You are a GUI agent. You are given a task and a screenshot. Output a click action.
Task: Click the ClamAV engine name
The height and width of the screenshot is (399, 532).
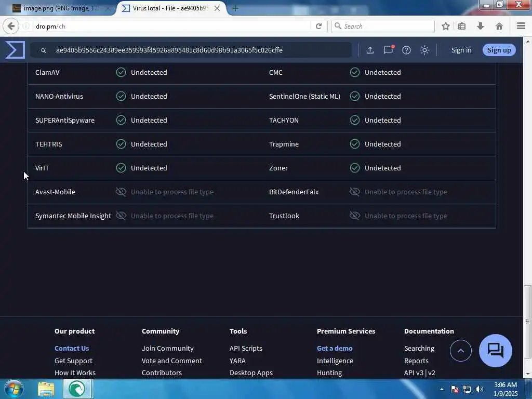47,72
